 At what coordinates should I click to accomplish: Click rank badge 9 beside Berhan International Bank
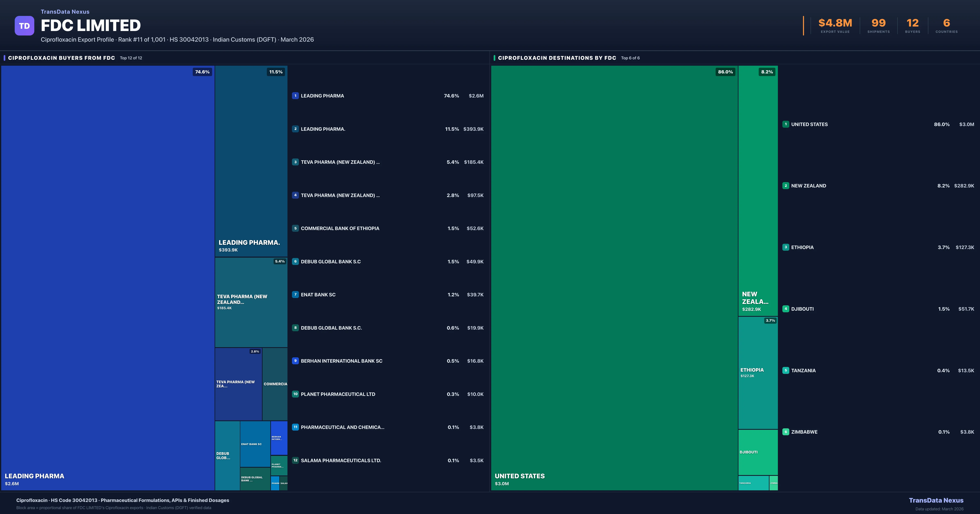click(x=295, y=361)
